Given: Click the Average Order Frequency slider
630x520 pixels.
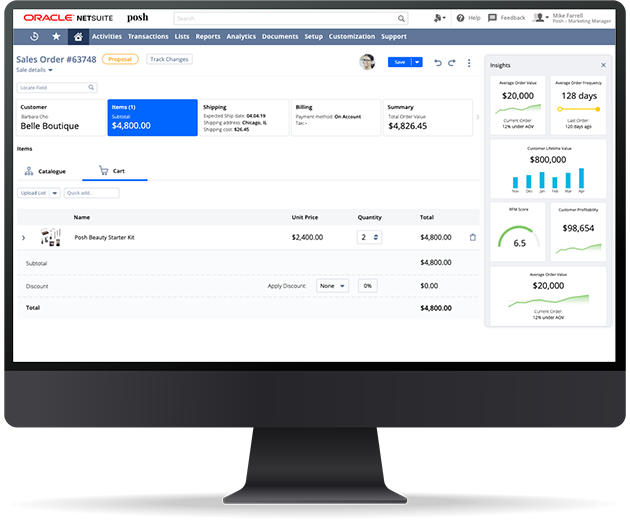Looking at the screenshot, I should (x=579, y=109).
